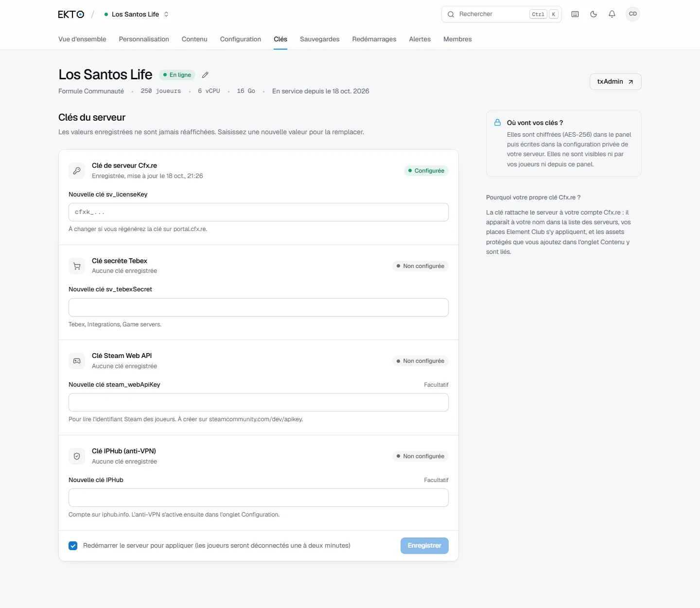Open the keyboard shortcuts icon
This screenshot has width=700, height=608.
tap(575, 14)
